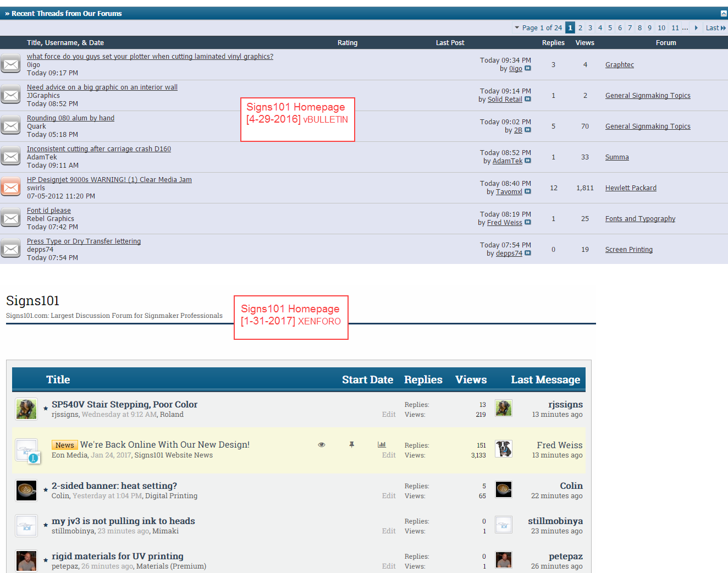Go to last post via arrow icon next to depps74

point(528,253)
